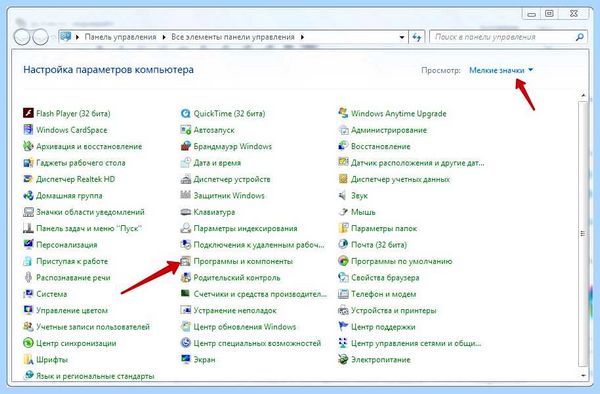Click the vertical scrollbar thumb
The image size is (600, 394).
click(584, 233)
